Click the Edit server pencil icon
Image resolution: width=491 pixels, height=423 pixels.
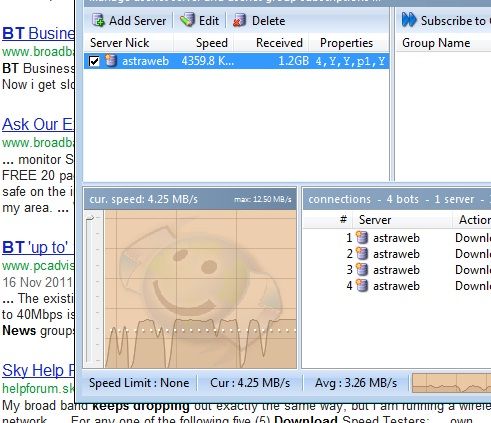[x=187, y=20]
